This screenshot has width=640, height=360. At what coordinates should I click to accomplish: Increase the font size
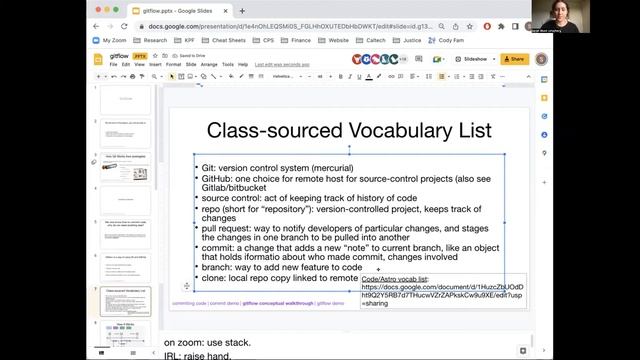tap(330, 76)
